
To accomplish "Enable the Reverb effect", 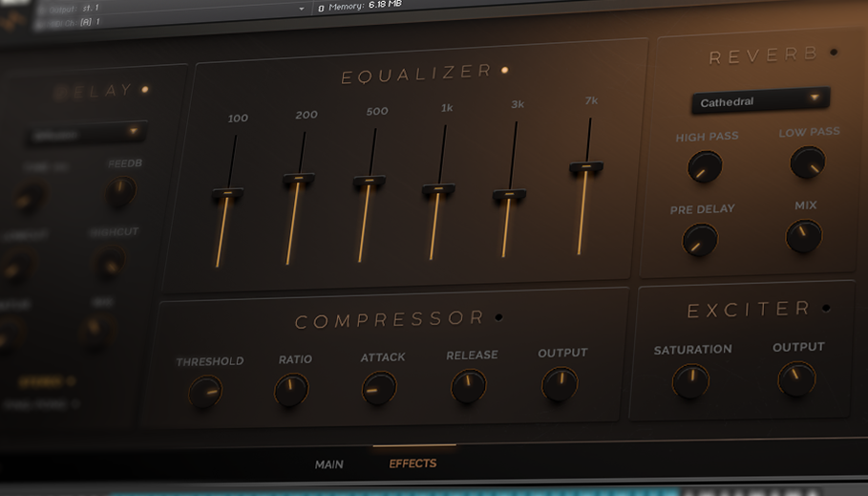I will [x=834, y=54].
